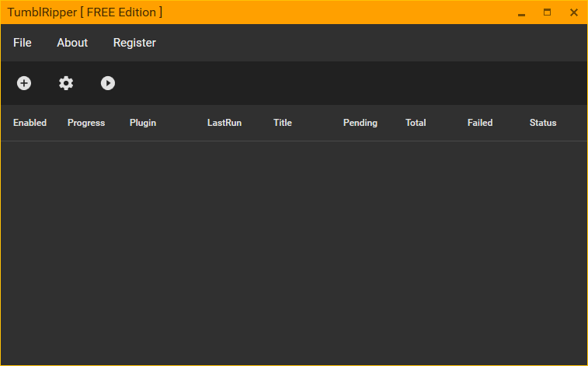Screen dimensions: 588x366
Task: Click the TumblRipper FREE Edition title bar
Action: click(x=311, y=12)
